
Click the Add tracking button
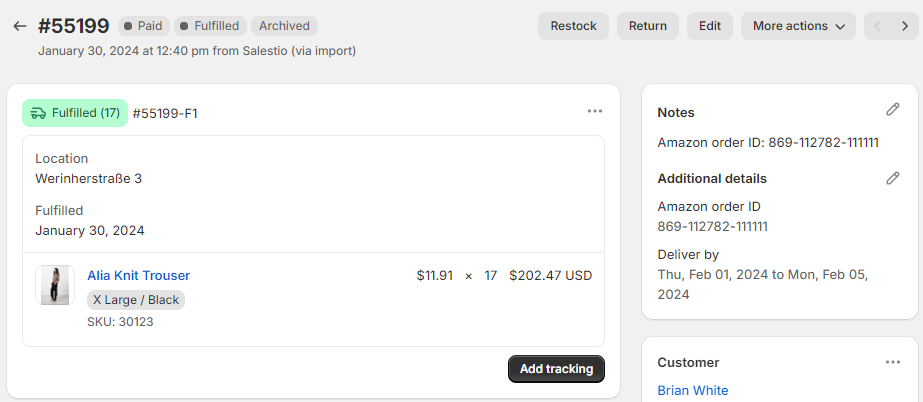pos(556,369)
